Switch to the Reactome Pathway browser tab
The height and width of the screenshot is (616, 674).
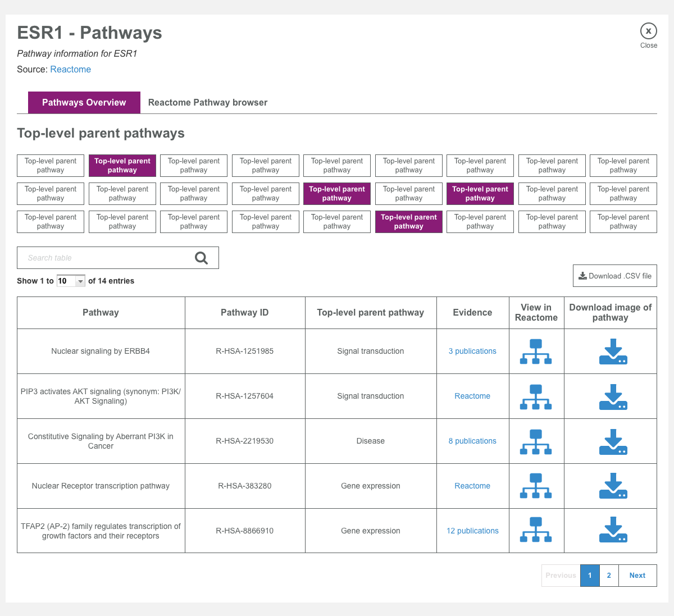click(207, 102)
